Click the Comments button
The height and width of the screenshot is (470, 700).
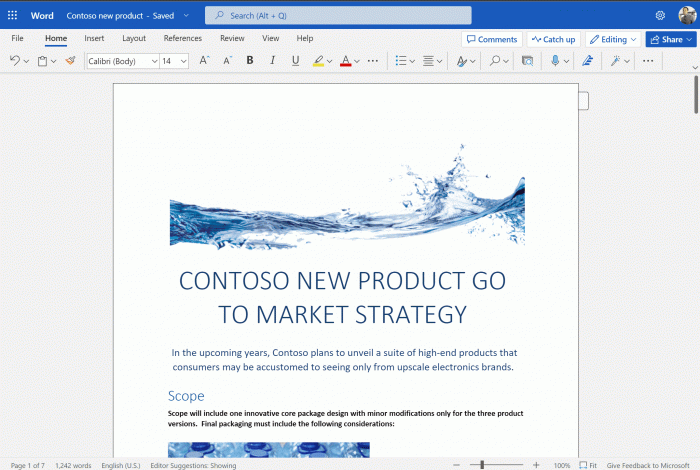[x=492, y=39]
